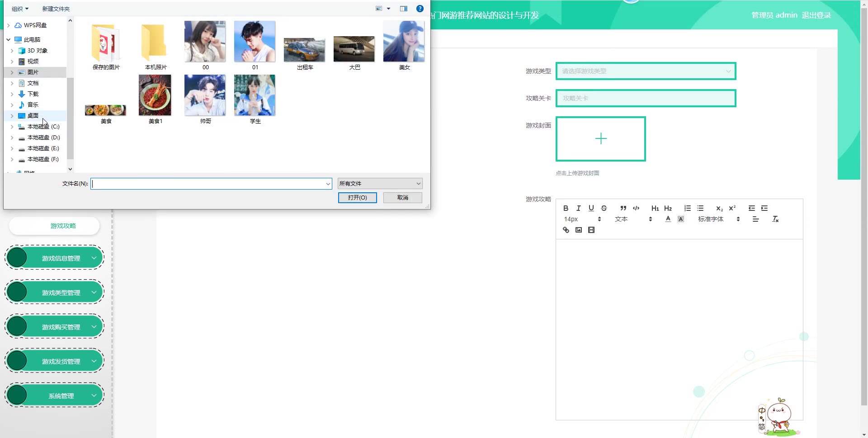Toggle strikethrough formatting in editor toolbar
The height and width of the screenshot is (438, 868).
(x=604, y=208)
